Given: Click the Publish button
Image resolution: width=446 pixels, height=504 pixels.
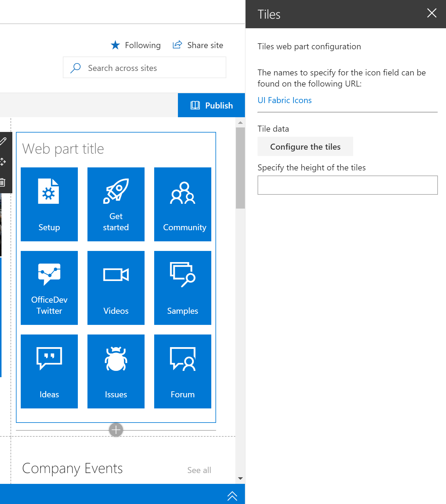Looking at the screenshot, I should pyautogui.click(x=212, y=105).
